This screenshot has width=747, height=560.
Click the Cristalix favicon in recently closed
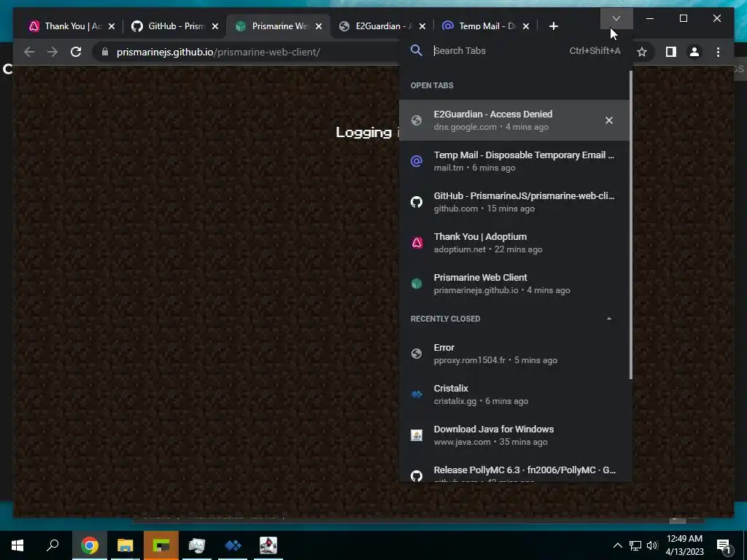coord(417,394)
